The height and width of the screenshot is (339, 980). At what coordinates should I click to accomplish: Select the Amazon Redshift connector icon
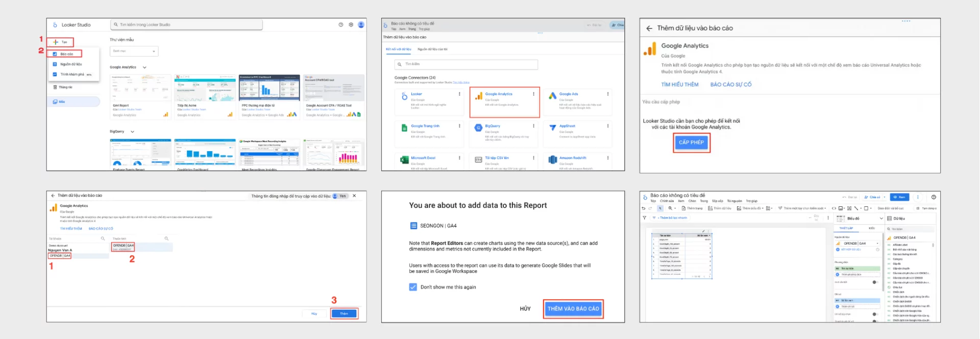click(x=552, y=160)
